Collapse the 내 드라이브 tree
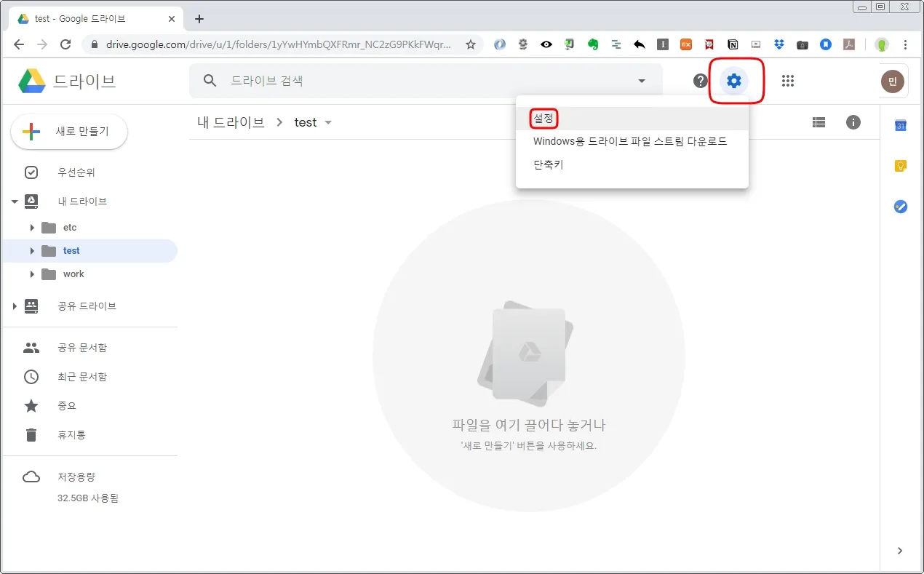Image resolution: width=924 pixels, height=574 pixels. (x=15, y=202)
